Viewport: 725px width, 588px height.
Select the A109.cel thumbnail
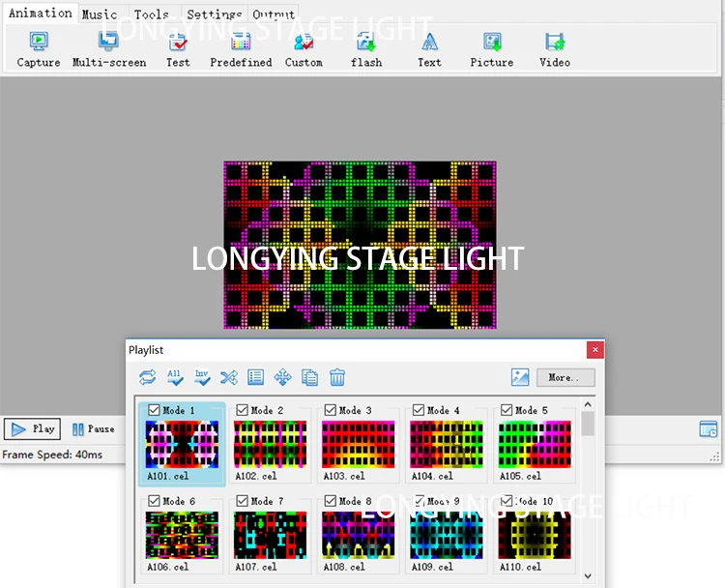[x=447, y=535]
